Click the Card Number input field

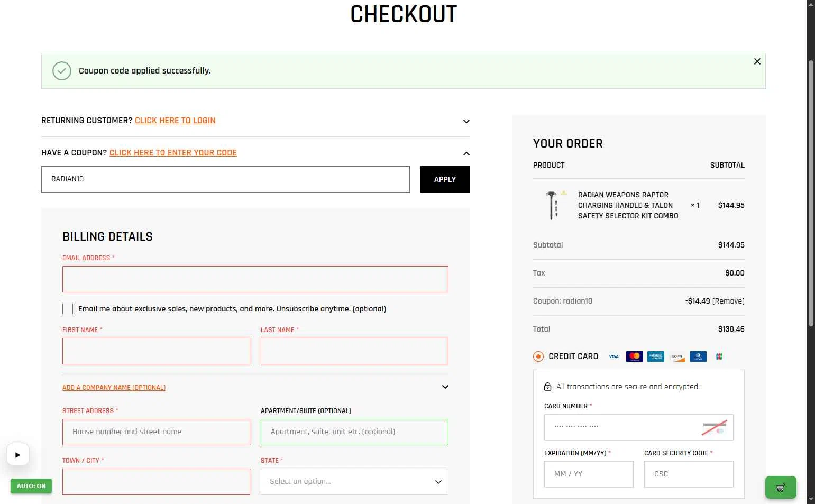tap(638, 427)
